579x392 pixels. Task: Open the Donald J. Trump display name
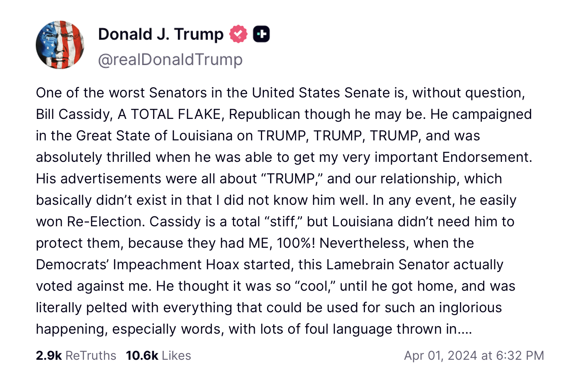(161, 34)
